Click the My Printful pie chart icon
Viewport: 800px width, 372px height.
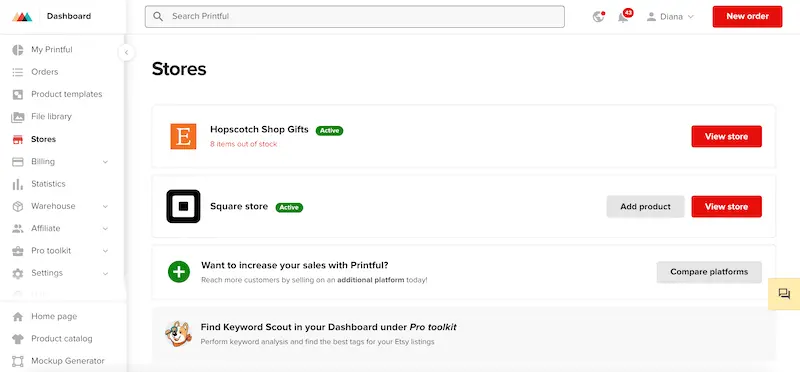point(18,49)
